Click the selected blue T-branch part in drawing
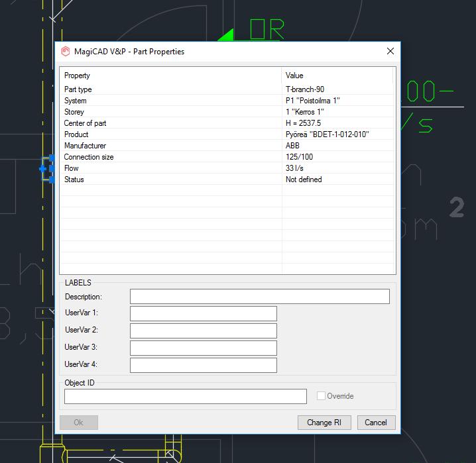This screenshot has width=476, height=463. pos(48,169)
